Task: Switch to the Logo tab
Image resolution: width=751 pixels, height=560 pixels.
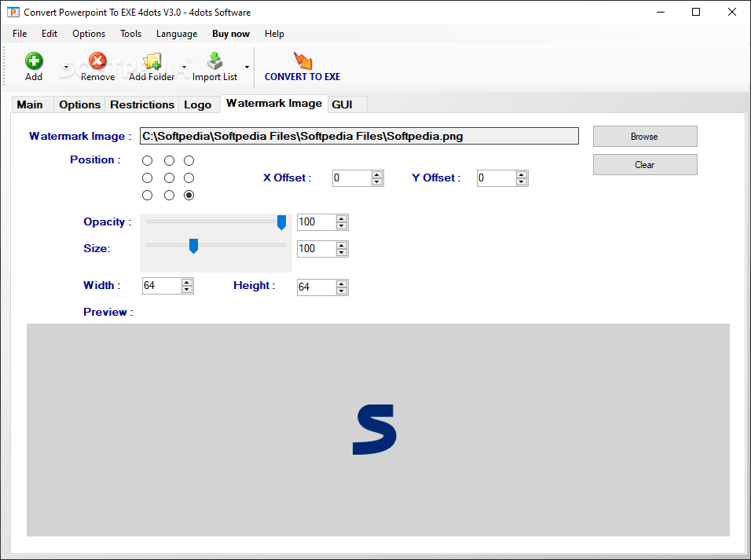Action: 198,104
